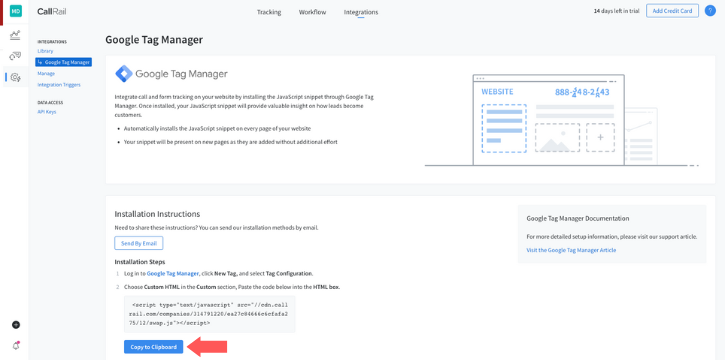
Task: Select Google Tag Manager sidebar item
Action: click(63, 62)
